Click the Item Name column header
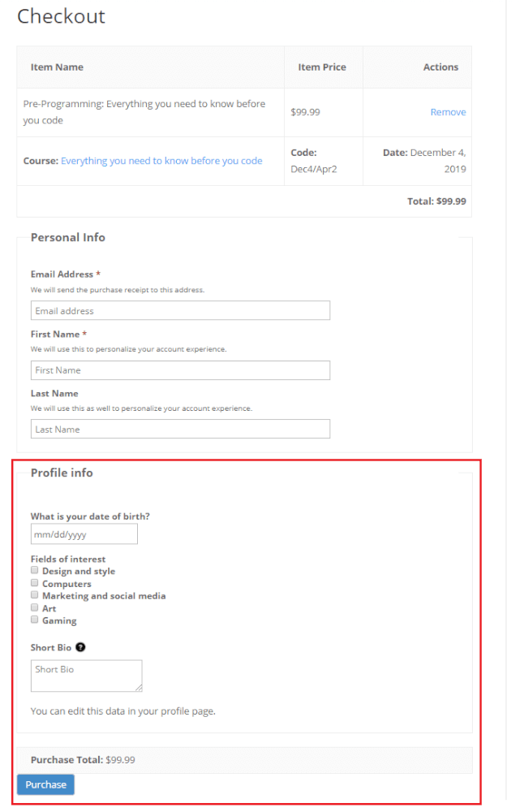The width and height of the screenshot is (520, 812). (x=57, y=67)
